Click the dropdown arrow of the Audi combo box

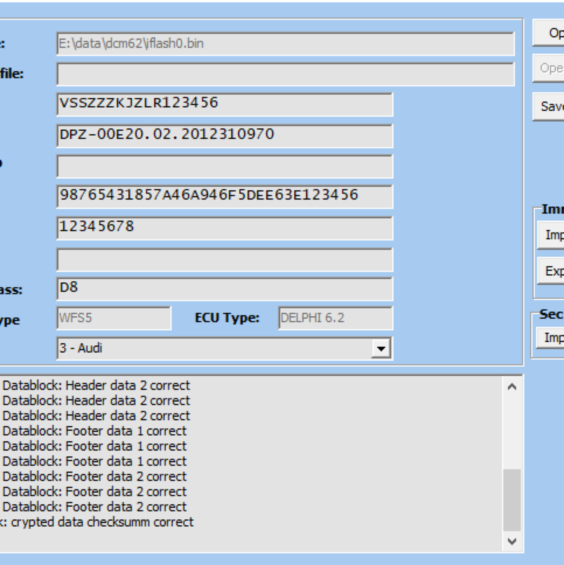coord(381,348)
